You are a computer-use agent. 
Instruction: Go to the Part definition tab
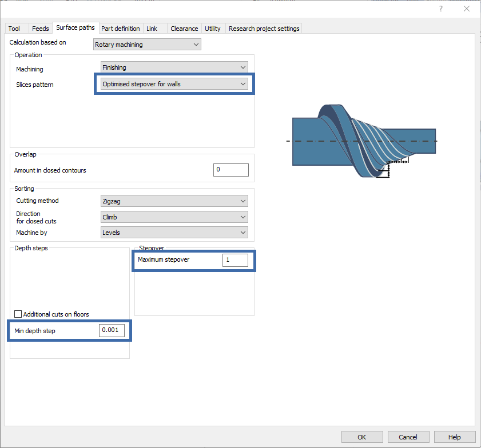point(120,29)
